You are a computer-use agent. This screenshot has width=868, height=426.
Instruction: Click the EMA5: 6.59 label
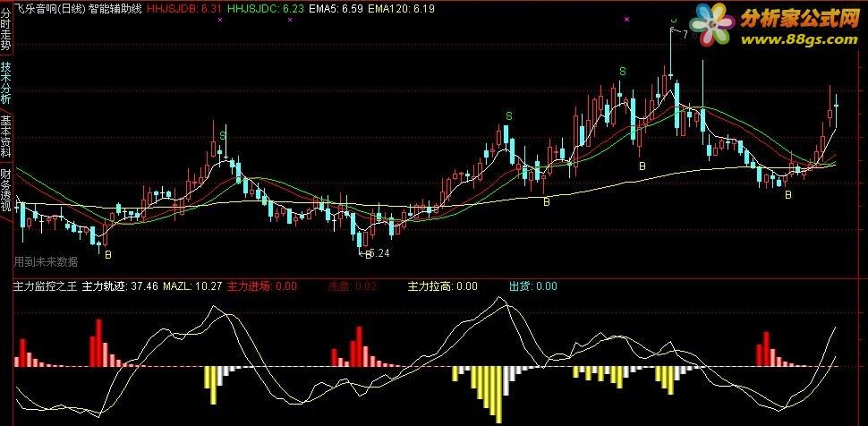pos(336,9)
